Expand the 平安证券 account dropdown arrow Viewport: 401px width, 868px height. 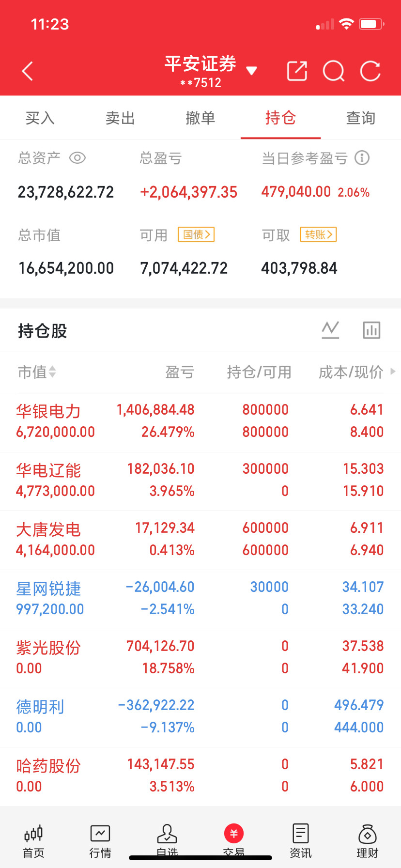251,71
